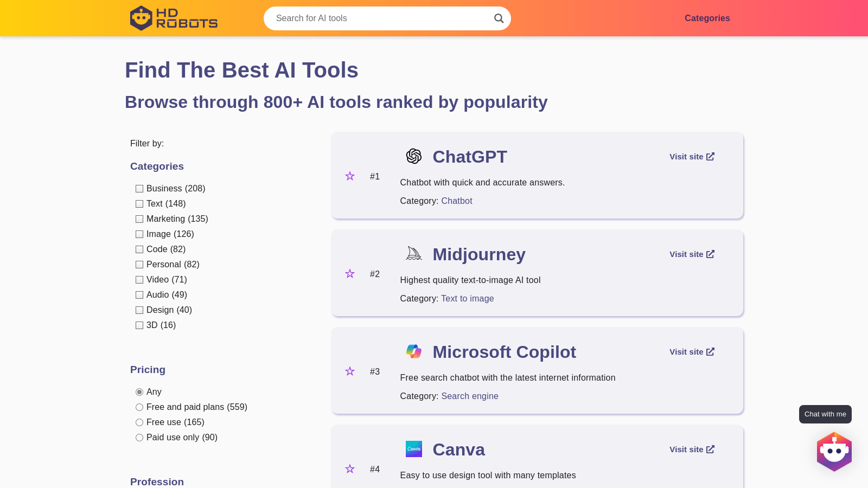Image resolution: width=868 pixels, height=488 pixels.
Task: Enable the Image category checkbox
Action: [139, 234]
